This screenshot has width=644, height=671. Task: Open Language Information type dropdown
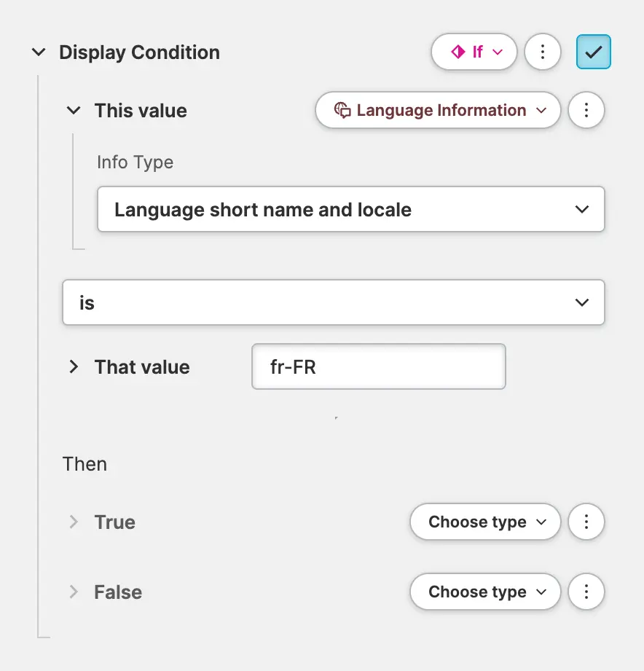pyautogui.click(x=438, y=111)
